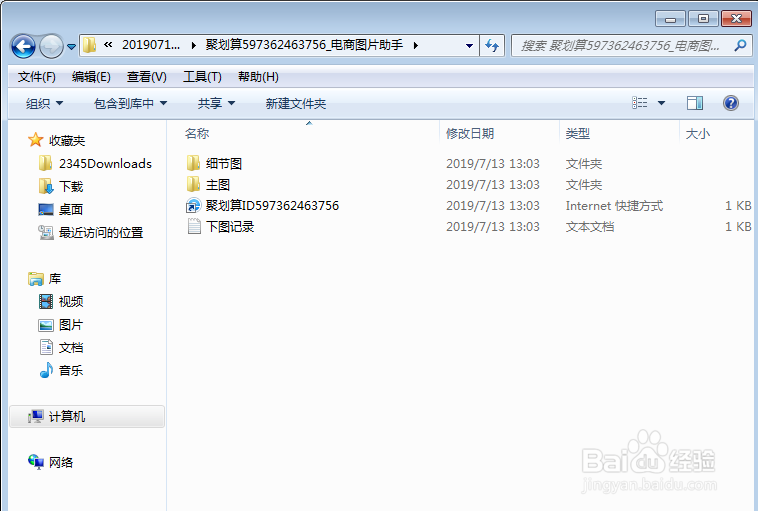The height and width of the screenshot is (511, 758).
Task: Click the 网络 network icon
Action: (36, 462)
